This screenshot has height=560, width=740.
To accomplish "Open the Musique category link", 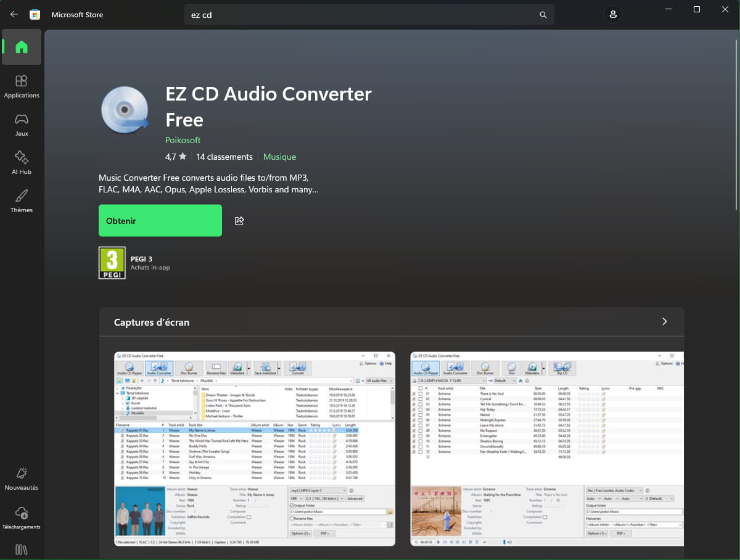I will click(x=279, y=157).
